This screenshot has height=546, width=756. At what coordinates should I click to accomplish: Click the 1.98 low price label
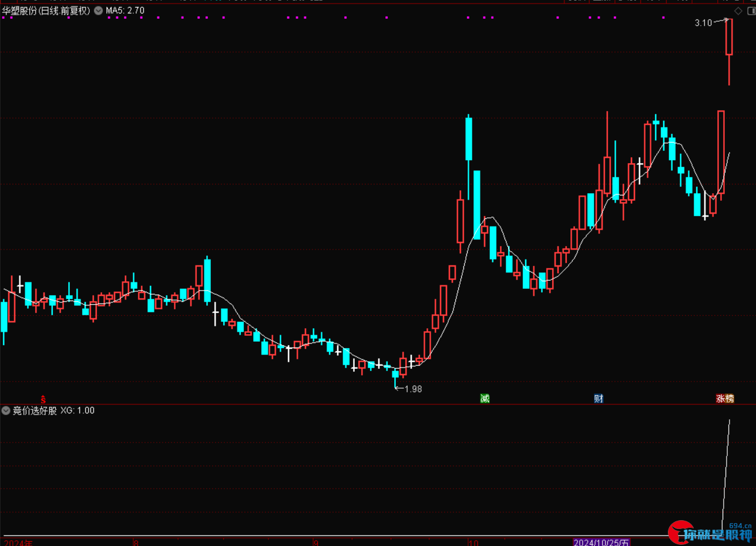(413, 389)
